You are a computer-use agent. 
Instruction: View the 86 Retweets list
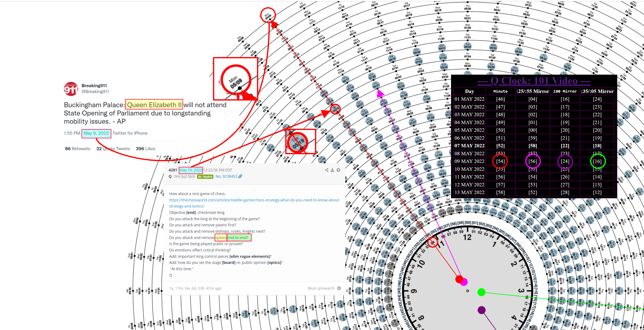(78, 149)
